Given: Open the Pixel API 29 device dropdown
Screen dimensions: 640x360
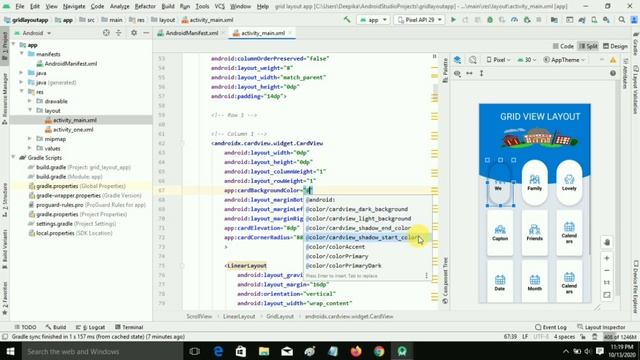Looking at the screenshot, I should click(x=420, y=20).
